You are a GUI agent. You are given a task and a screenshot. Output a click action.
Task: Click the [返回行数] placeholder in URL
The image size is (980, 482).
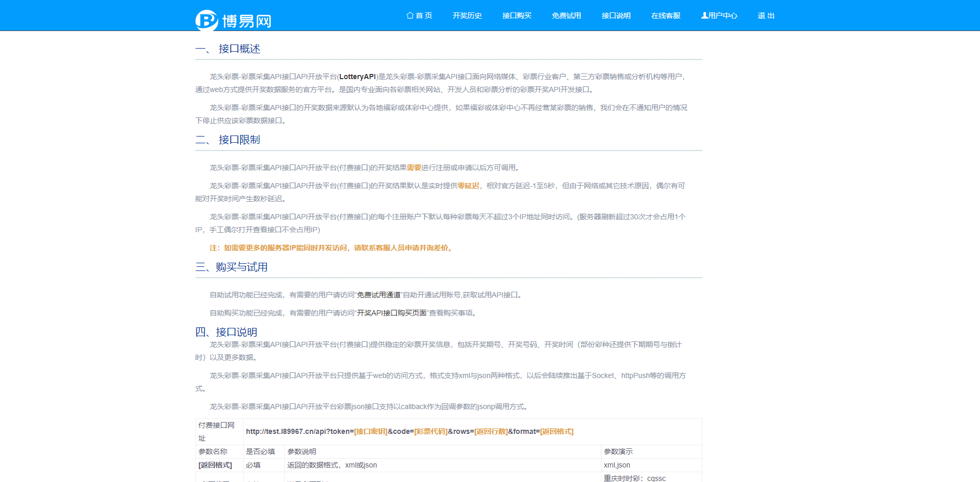491,431
